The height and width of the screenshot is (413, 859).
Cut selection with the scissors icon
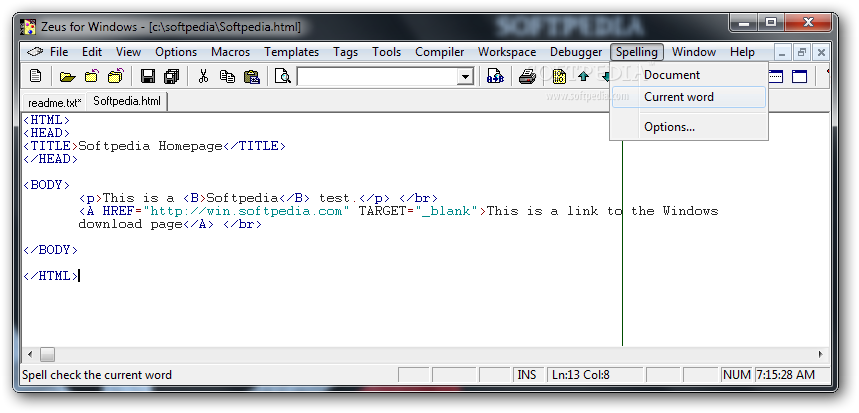coord(203,76)
